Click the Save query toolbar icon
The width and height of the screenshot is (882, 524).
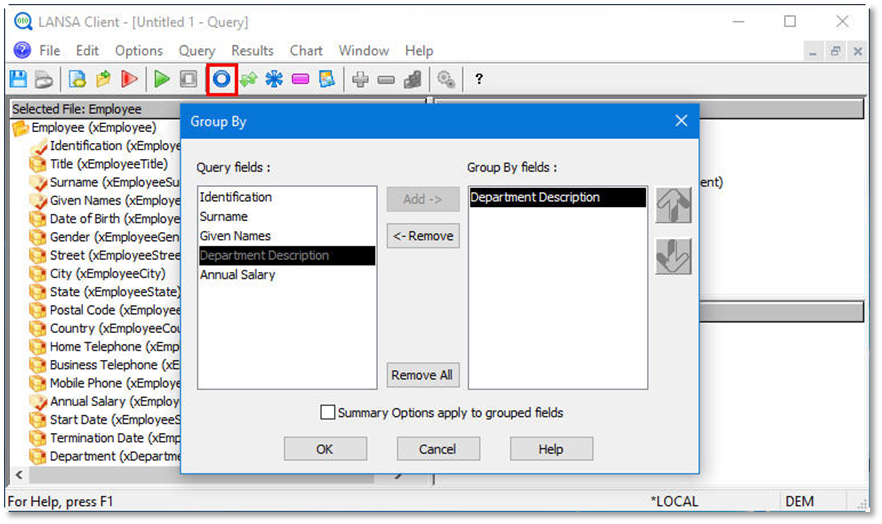(18, 79)
